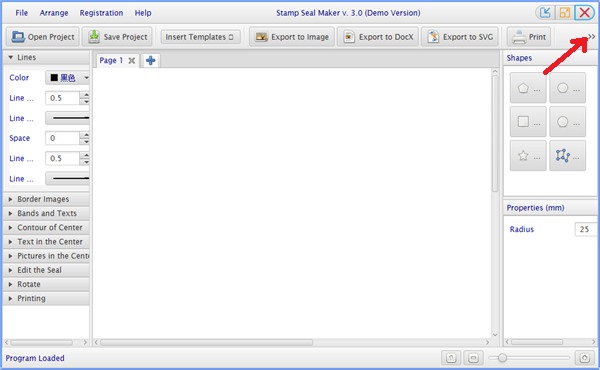Open the Registration menu
The height and width of the screenshot is (370, 600).
(101, 13)
